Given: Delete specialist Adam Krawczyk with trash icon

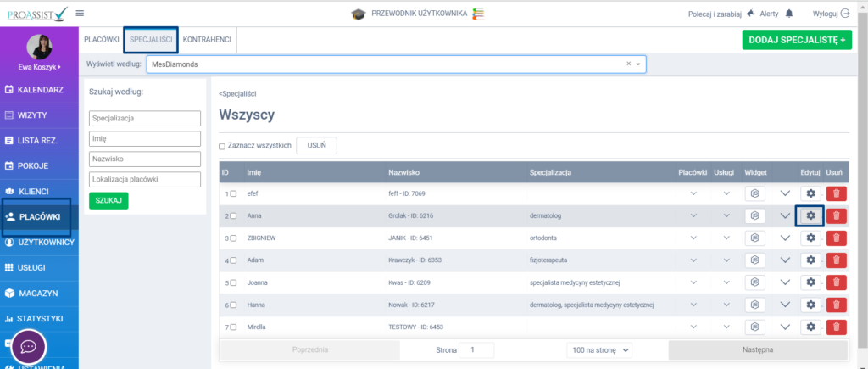Looking at the screenshot, I should coord(836,260).
